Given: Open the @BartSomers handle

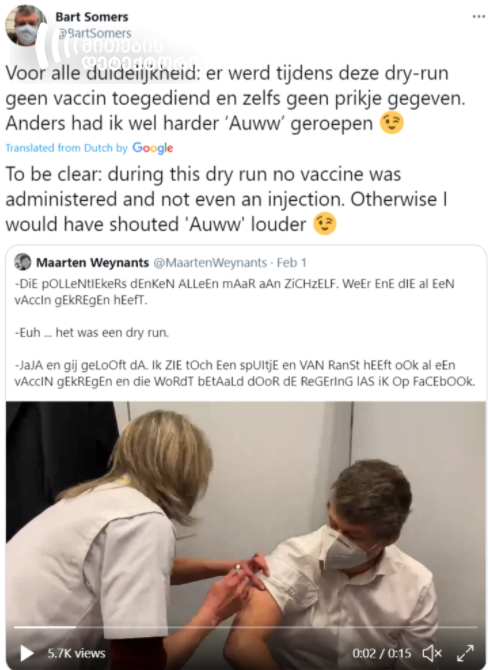Looking at the screenshot, I should (95, 33).
